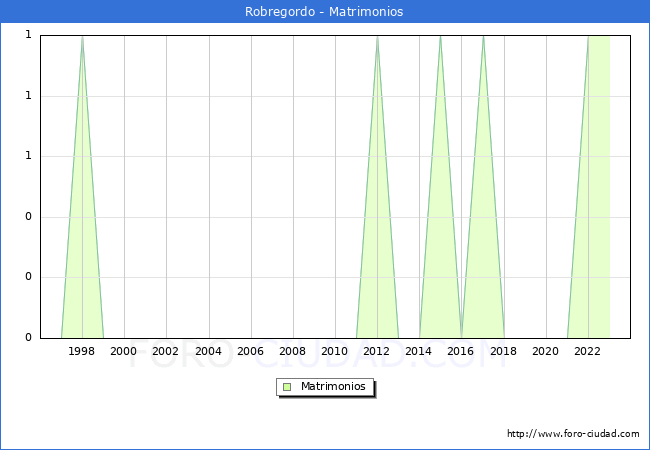
Task: Click the 2008 x-axis label
Action: 293,351
